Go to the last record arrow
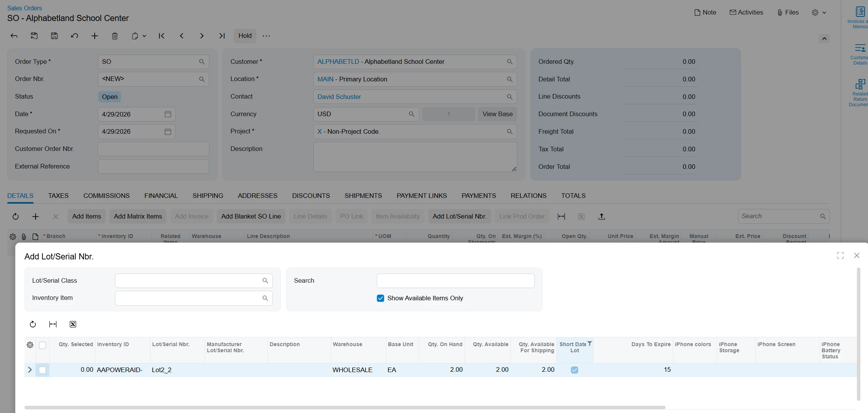Screen dimensions: 868x413 tap(222, 36)
